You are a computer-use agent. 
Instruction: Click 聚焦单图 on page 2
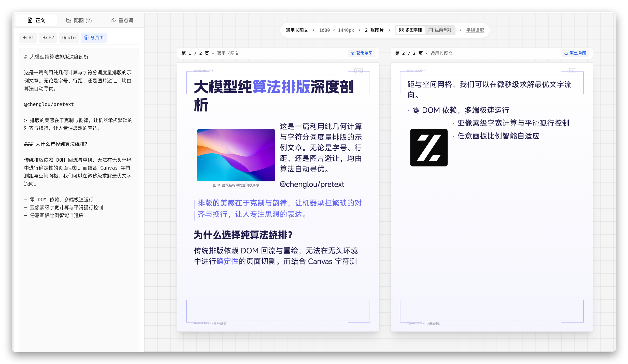point(575,53)
